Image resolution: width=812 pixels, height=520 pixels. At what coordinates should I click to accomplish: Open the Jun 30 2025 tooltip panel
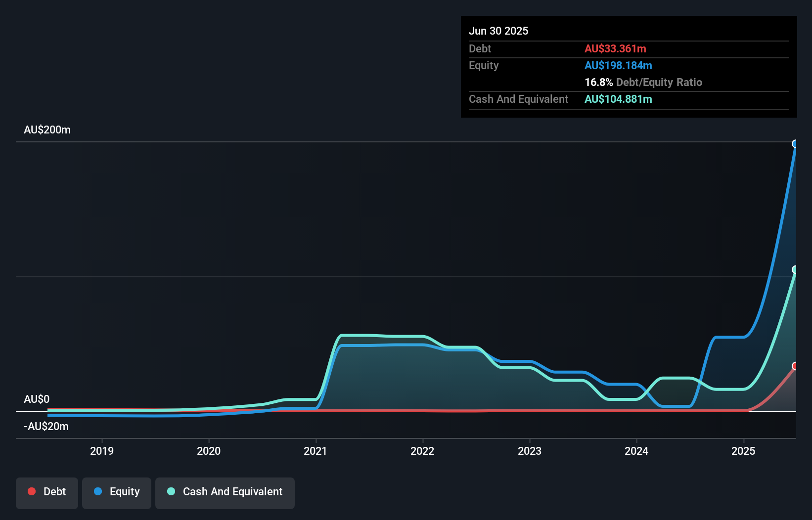tap(628, 67)
